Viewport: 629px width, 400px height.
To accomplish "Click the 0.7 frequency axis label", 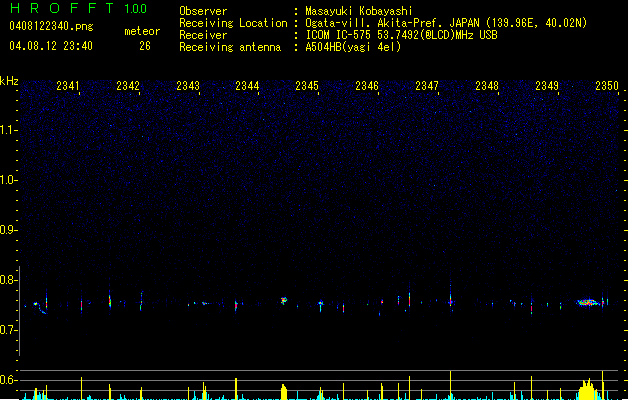I will (7, 330).
